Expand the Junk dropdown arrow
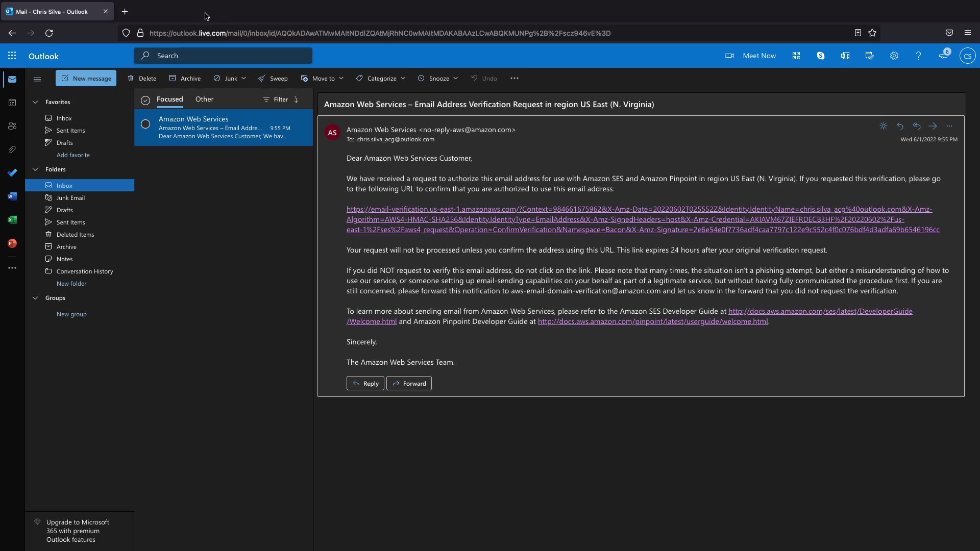980x551 pixels. 244,79
